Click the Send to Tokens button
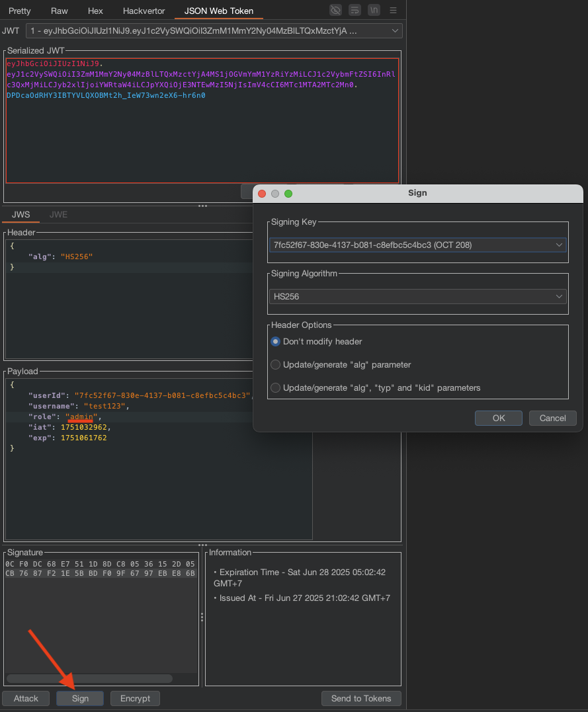This screenshot has width=588, height=712. [x=361, y=698]
